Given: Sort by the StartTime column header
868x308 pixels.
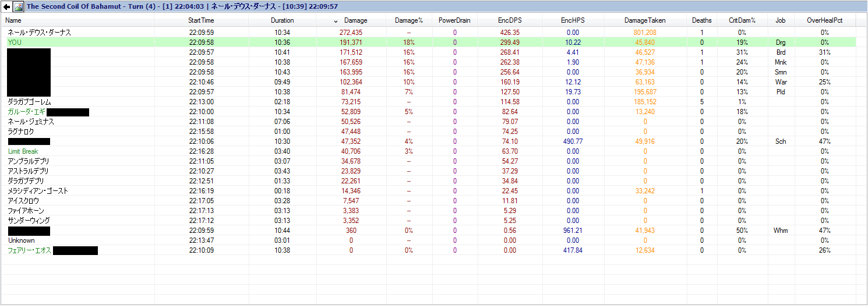Looking at the screenshot, I should [202, 20].
